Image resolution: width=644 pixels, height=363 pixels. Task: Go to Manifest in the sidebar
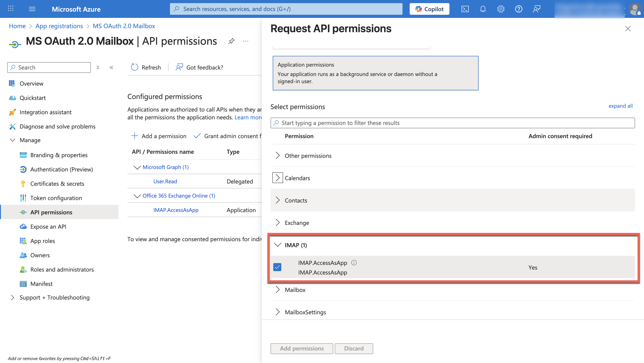pyautogui.click(x=41, y=284)
